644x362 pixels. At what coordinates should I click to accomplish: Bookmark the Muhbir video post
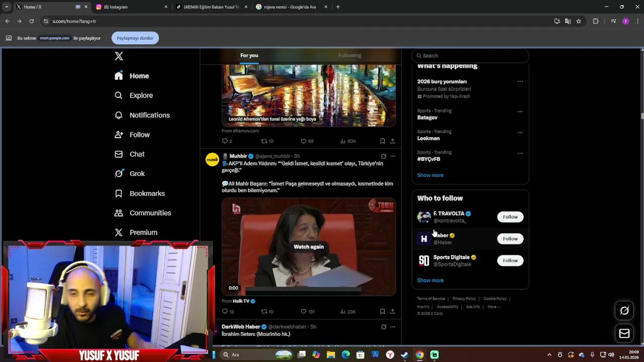[x=382, y=312]
